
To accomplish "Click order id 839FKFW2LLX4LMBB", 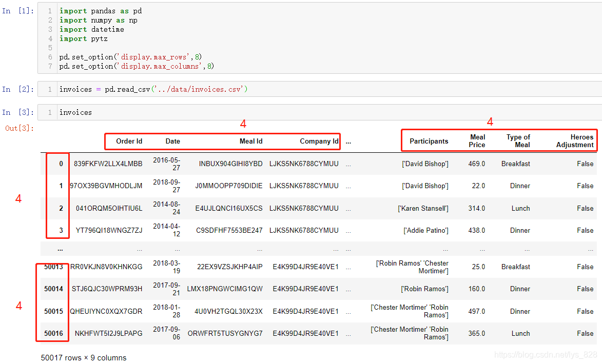I will (x=108, y=164).
